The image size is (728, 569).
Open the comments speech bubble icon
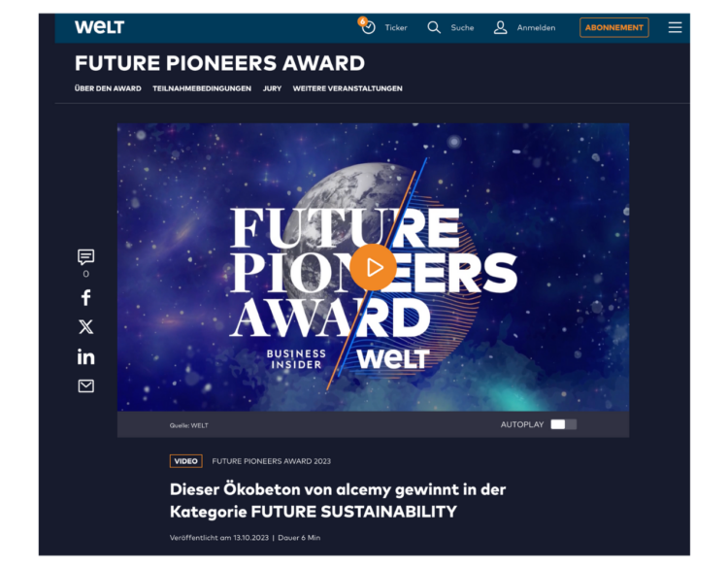pyautogui.click(x=85, y=257)
